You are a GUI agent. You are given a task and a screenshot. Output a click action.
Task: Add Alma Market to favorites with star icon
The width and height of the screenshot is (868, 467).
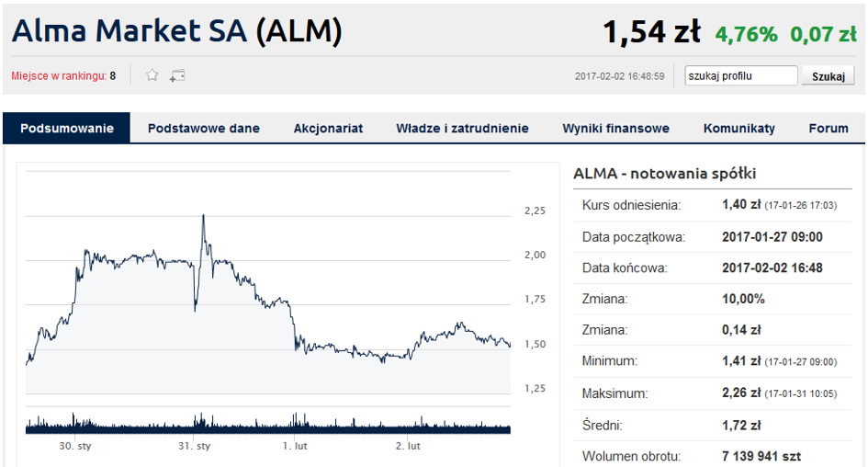[x=152, y=75]
